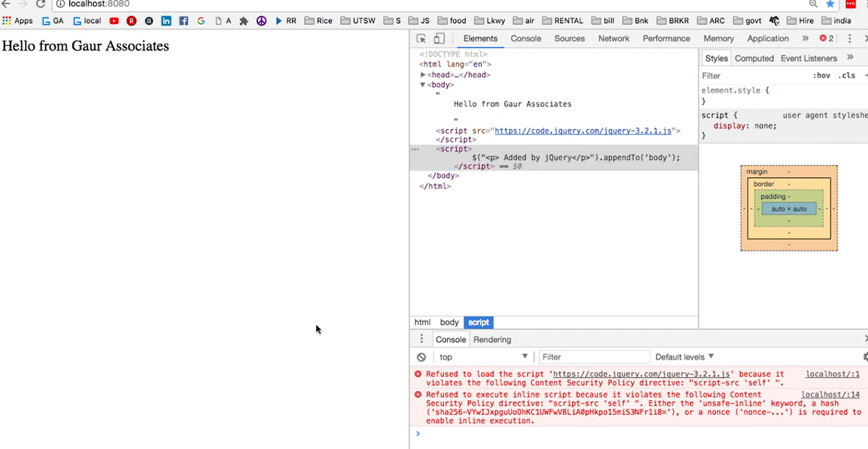Switch to the Sources tab
Image resolution: width=868 pixels, height=449 pixels.
[x=570, y=39]
